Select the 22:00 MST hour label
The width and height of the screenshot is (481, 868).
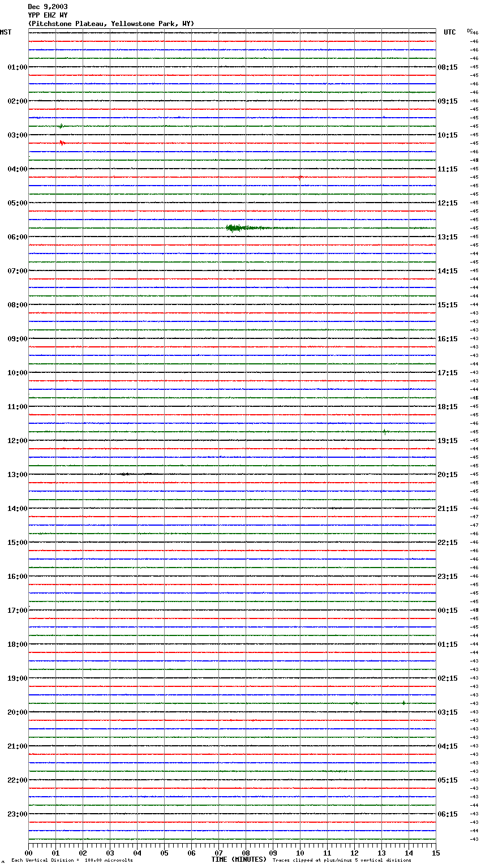18,780
